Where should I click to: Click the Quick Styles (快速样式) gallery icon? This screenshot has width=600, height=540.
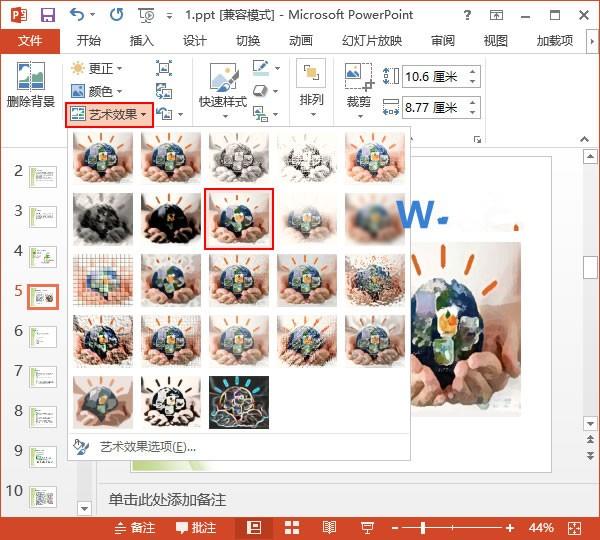223,77
